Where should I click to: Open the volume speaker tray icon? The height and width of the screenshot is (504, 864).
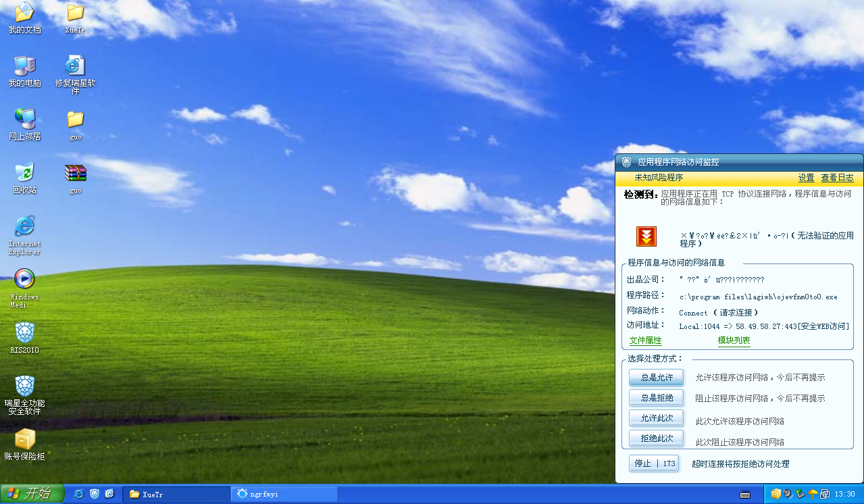click(x=788, y=494)
